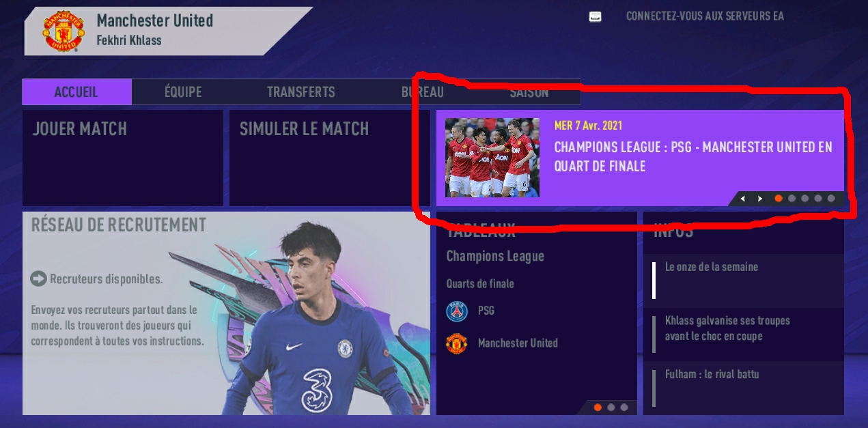Viewport: 868px width, 428px height.
Task: Click the arrow icon beside Recruteurs disponibles
Action: (x=38, y=279)
